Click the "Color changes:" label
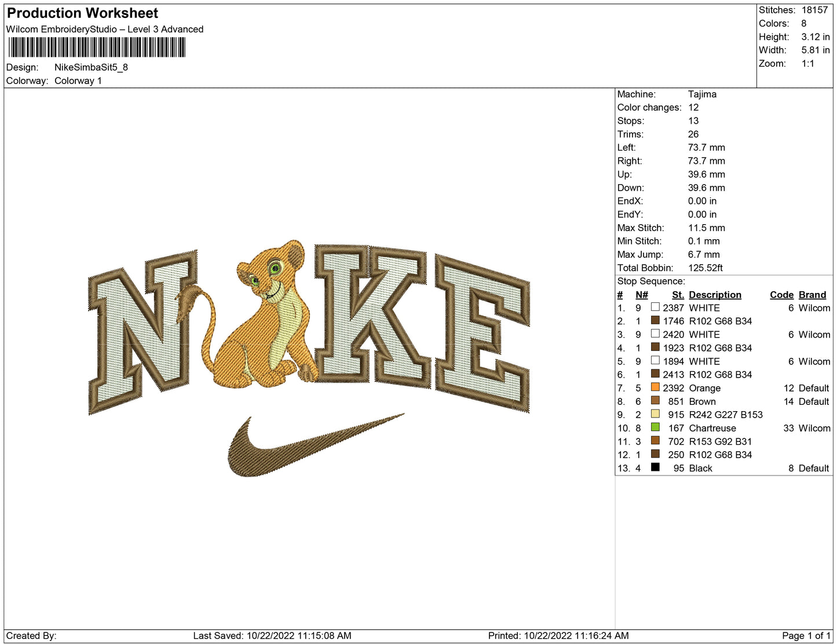Viewport: 837px width, 644px height. [x=649, y=108]
